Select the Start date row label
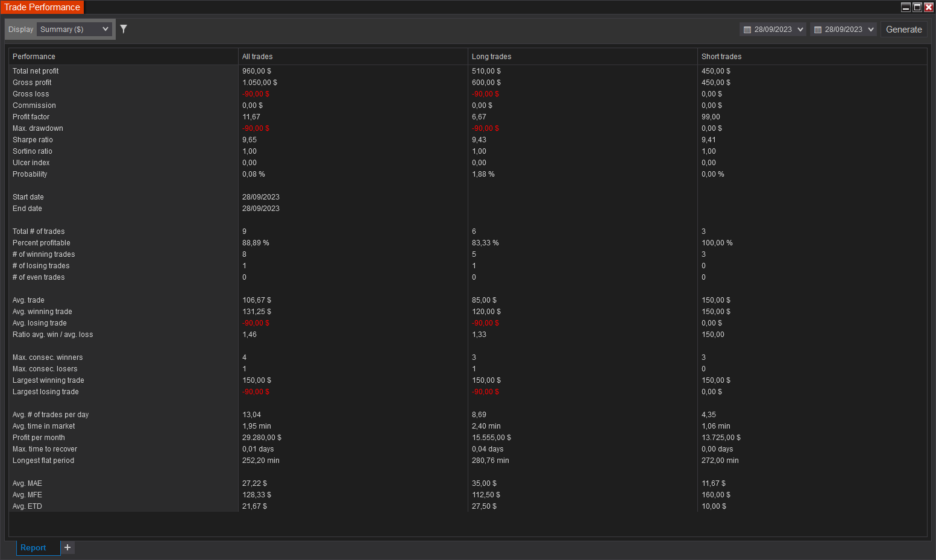This screenshot has height=560, width=936. pyautogui.click(x=28, y=197)
